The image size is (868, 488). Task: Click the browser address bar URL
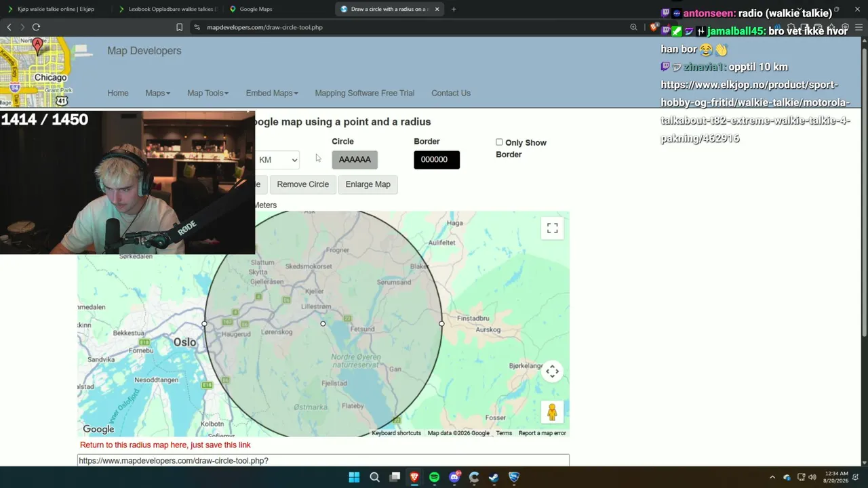264,27
